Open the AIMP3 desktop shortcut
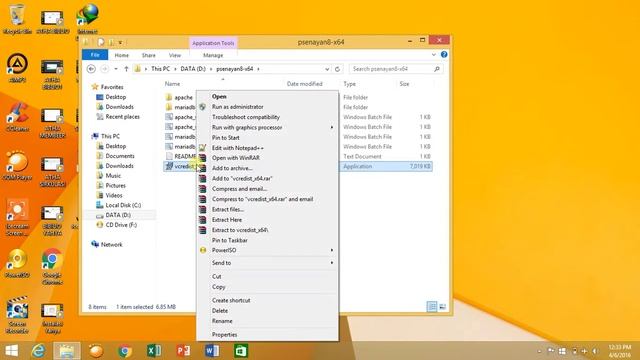640x360 pixels. click(x=17, y=67)
